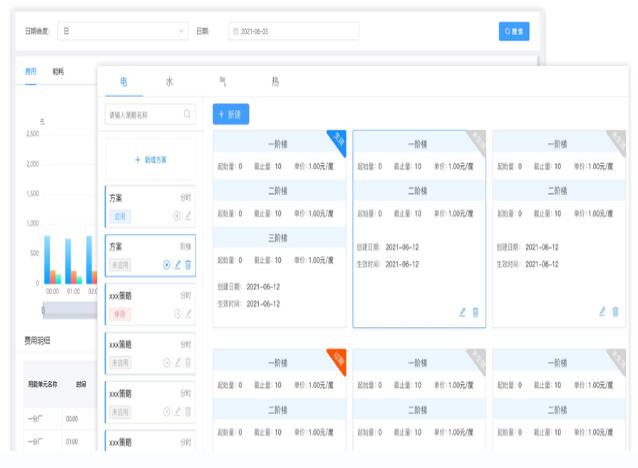Switch to the 热 tab
Screen dimensions: 638x468
pyautogui.click(x=275, y=81)
